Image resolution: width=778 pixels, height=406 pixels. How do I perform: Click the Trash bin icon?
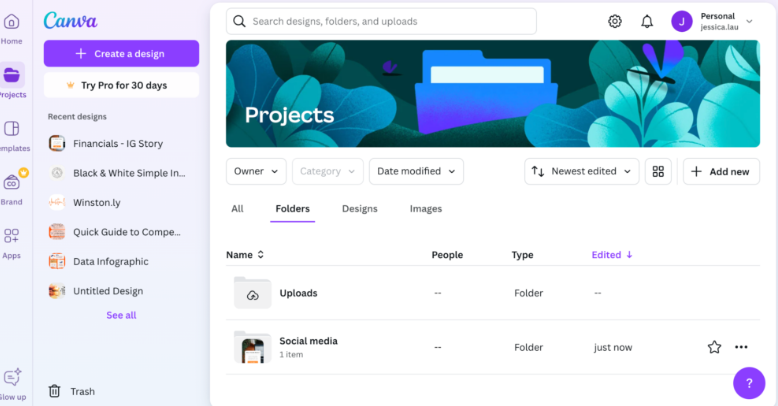54,391
